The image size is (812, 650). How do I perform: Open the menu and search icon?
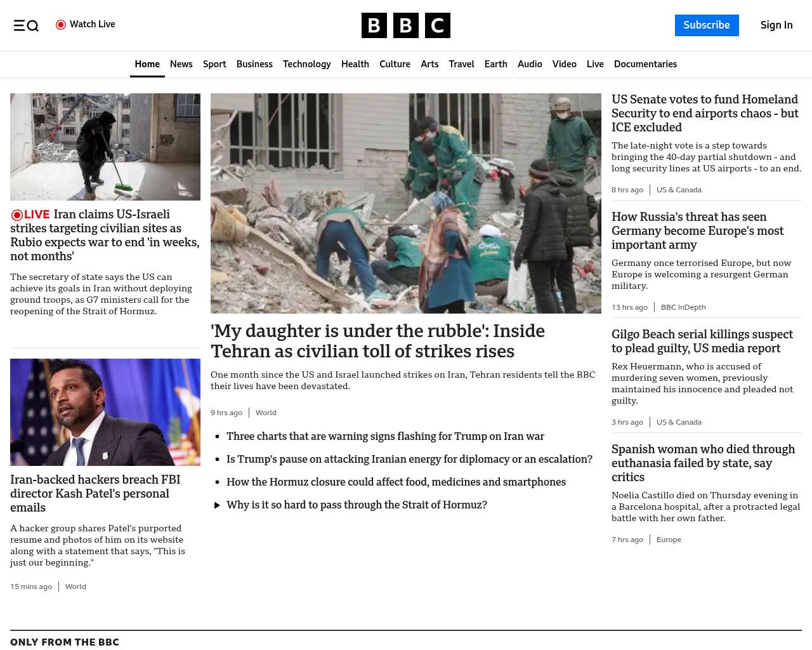[x=26, y=25]
